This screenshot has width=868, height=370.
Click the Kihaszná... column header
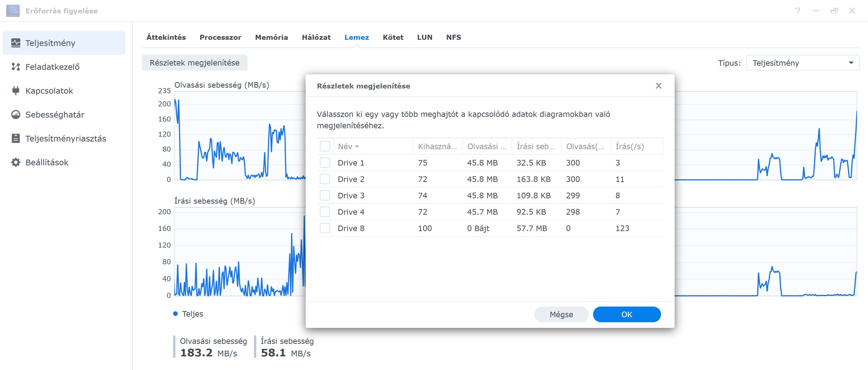coord(437,146)
